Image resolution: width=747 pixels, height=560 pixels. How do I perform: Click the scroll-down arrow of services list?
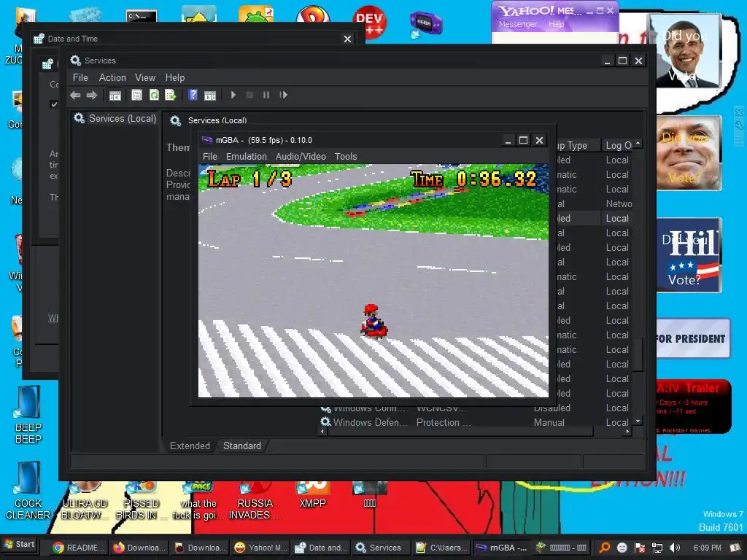638,421
